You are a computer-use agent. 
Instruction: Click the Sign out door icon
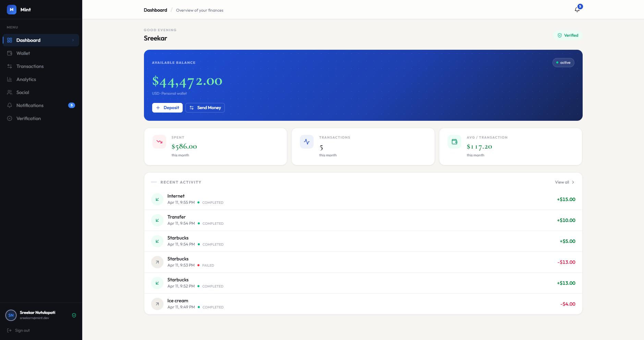pyautogui.click(x=9, y=330)
